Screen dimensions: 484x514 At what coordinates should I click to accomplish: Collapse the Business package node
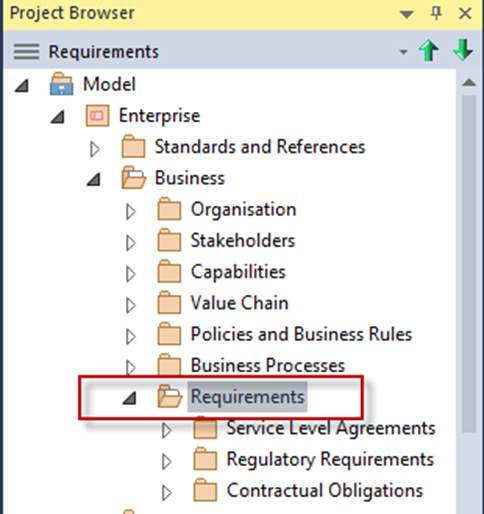[x=93, y=179]
